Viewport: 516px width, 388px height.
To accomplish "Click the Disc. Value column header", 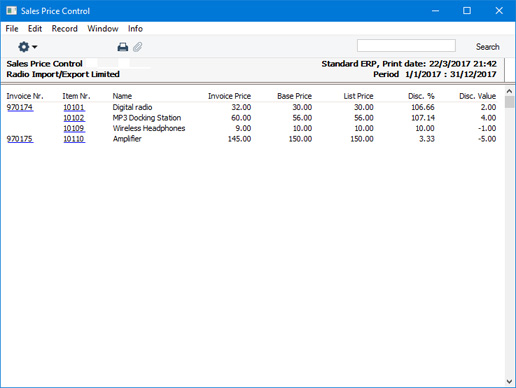I will click(x=477, y=96).
